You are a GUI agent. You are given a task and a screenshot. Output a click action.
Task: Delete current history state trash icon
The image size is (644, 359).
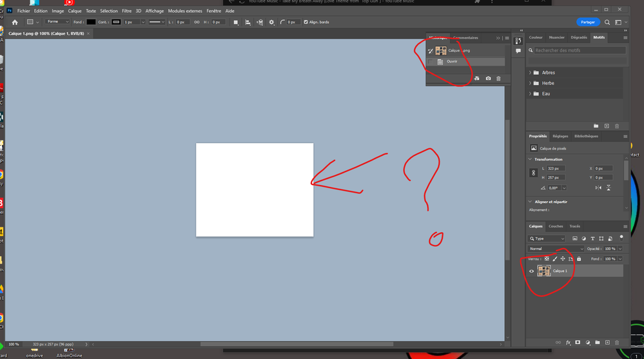pos(498,79)
